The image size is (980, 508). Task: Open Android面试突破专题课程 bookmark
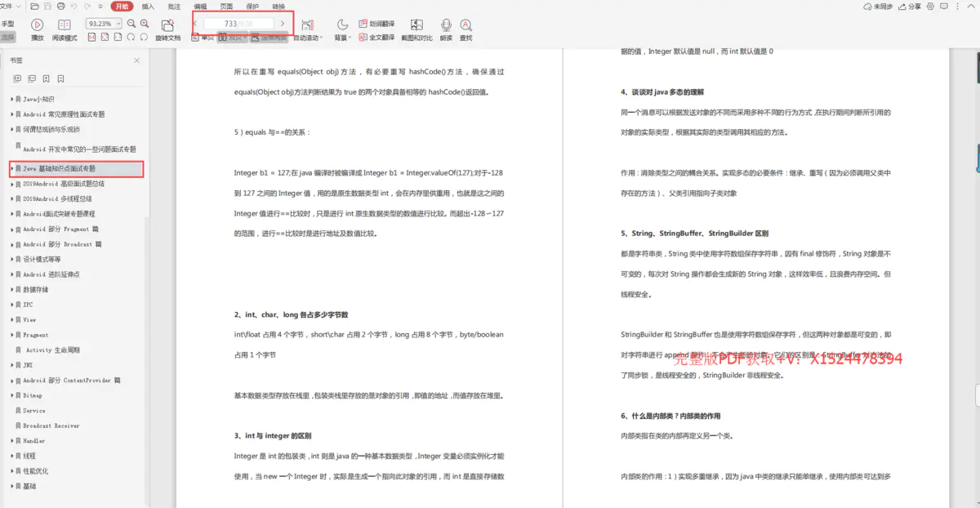coord(59,214)
